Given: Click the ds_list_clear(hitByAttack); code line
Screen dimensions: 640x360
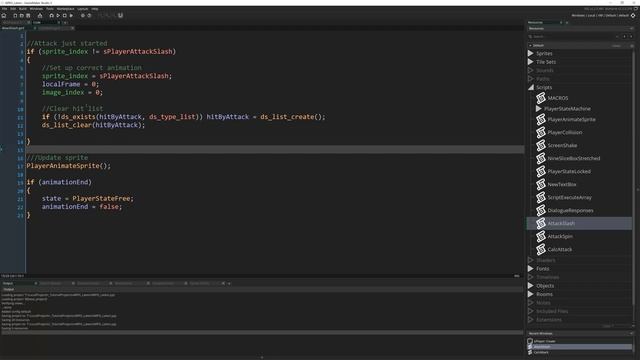Looking at the screenshot, I should pyautogui.click(x=93, y=125).
